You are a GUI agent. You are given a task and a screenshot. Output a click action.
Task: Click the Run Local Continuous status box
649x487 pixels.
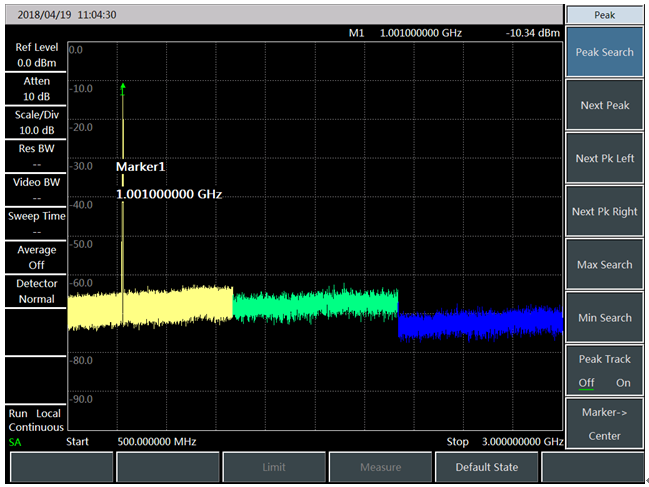click(x=34, y=420)
